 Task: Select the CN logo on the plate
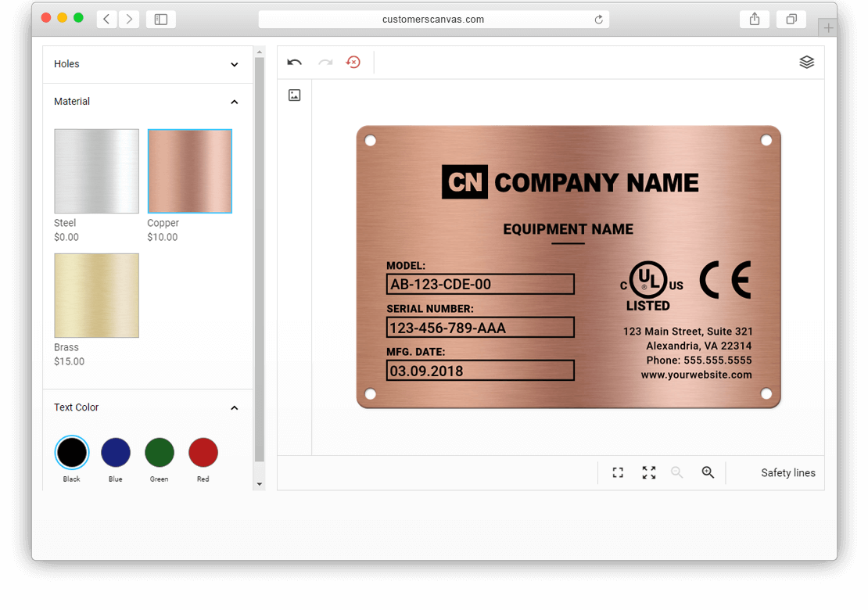click(x=464, y=181)
